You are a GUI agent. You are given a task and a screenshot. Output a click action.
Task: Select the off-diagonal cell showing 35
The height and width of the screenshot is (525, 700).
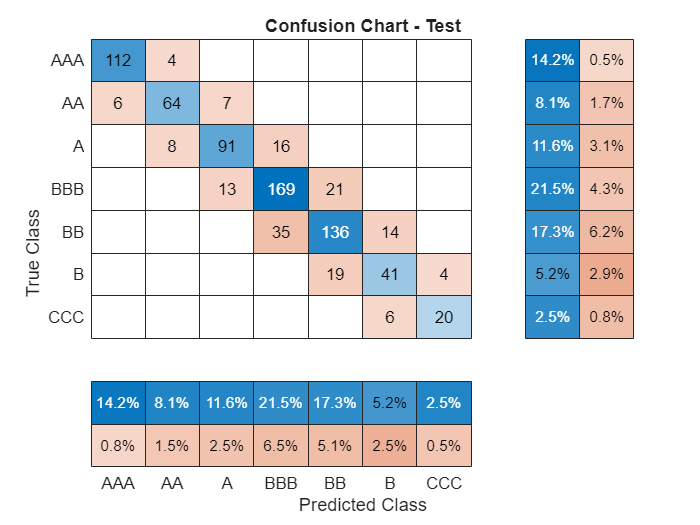(x=281, y=231)
